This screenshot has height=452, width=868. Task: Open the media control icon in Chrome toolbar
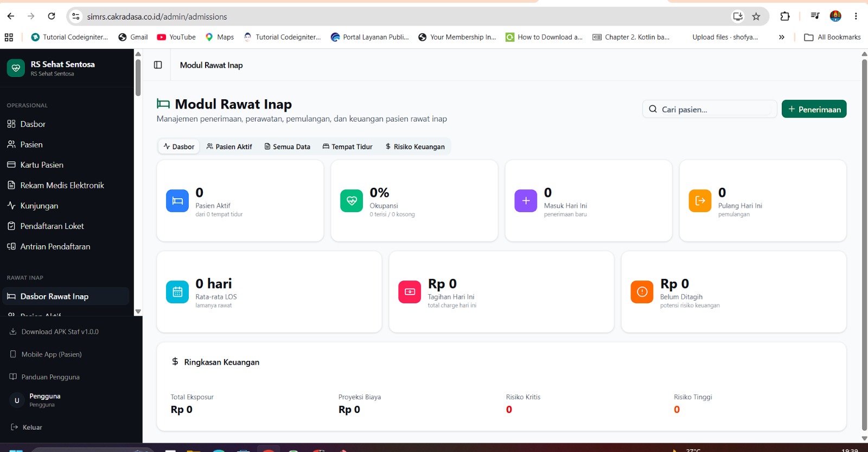815,16
